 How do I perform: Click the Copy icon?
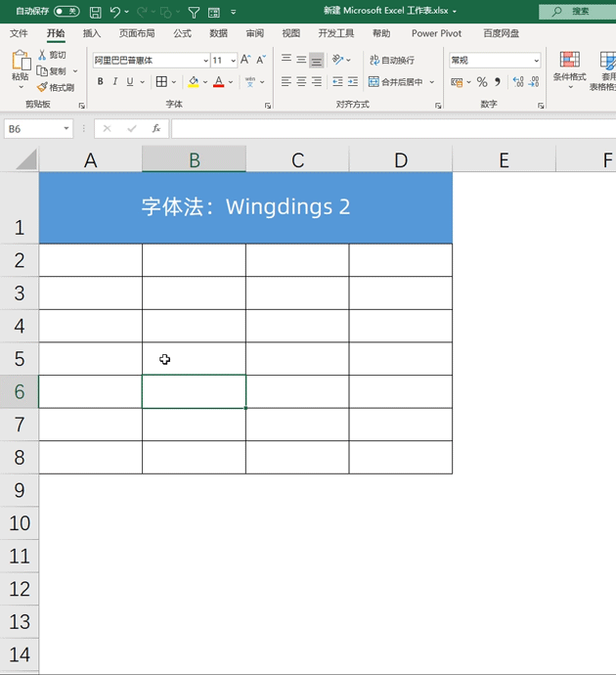(x=42, y=71)
